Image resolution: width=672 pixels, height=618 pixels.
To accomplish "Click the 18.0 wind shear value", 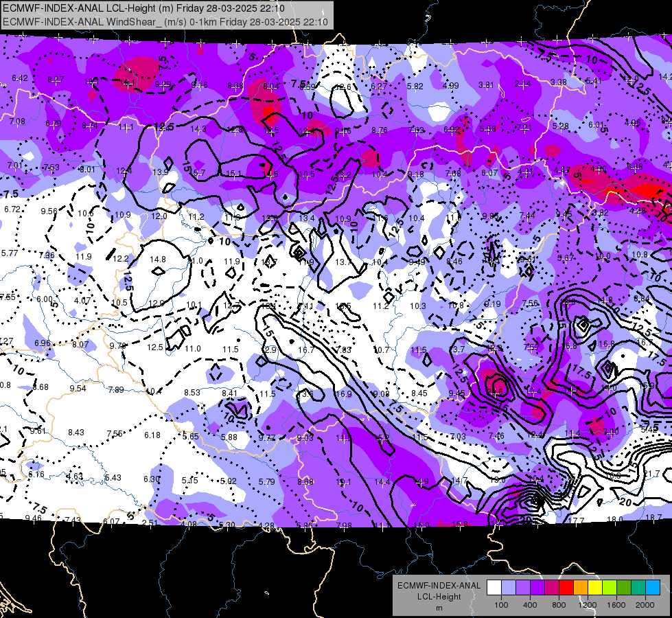I will point(615,519).
